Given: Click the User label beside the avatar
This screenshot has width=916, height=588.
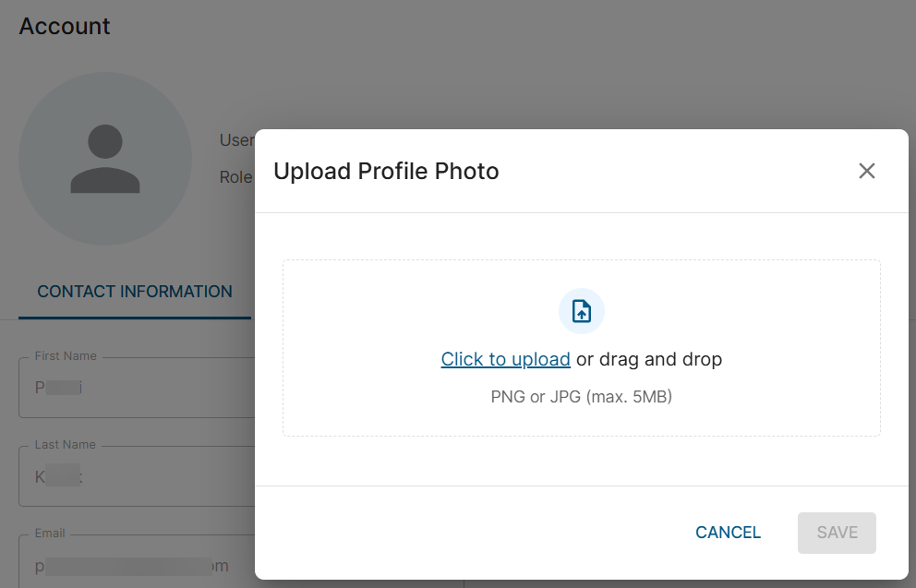Looking at the screenshot, I should 236,140.
